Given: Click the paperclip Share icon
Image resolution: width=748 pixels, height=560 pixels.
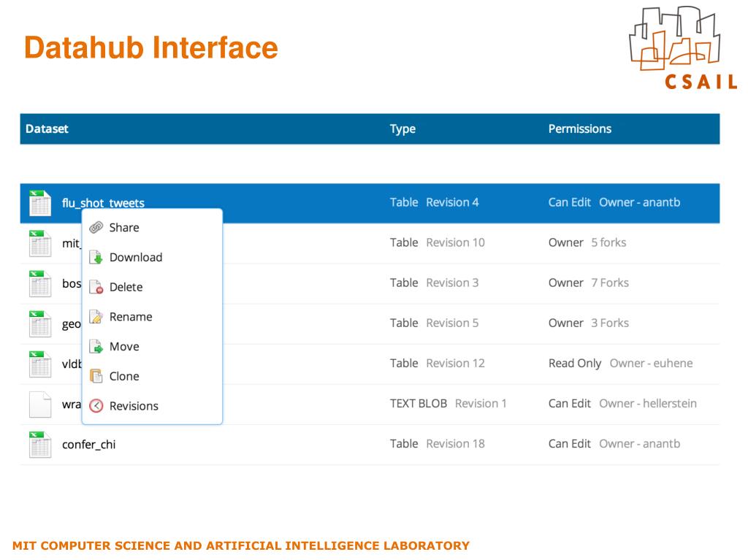Looking at the screenshot, I should [x=96, y=228].
